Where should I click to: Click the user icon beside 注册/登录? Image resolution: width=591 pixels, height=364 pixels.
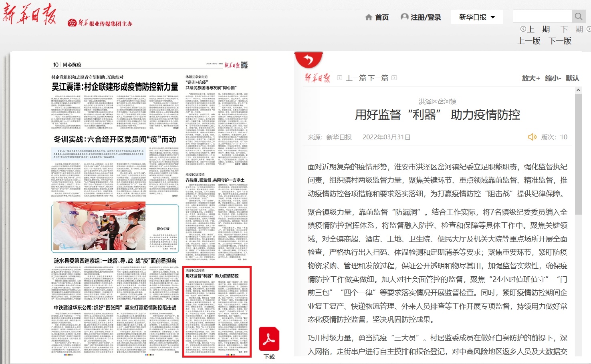point(405,17)
